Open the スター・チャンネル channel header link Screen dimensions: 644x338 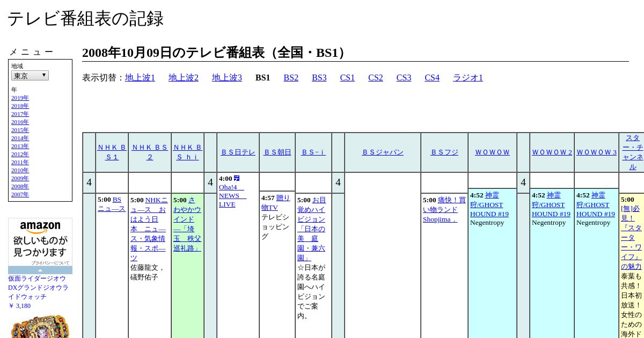[x=633, y=152]
